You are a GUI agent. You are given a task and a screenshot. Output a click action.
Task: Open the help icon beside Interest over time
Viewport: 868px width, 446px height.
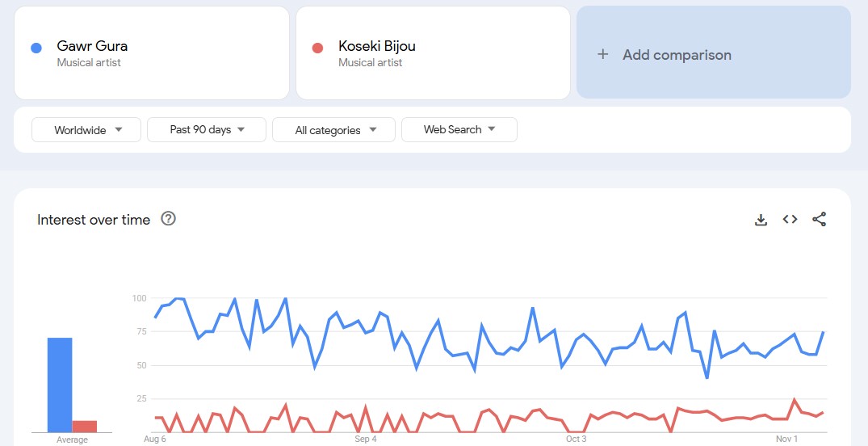168,219
